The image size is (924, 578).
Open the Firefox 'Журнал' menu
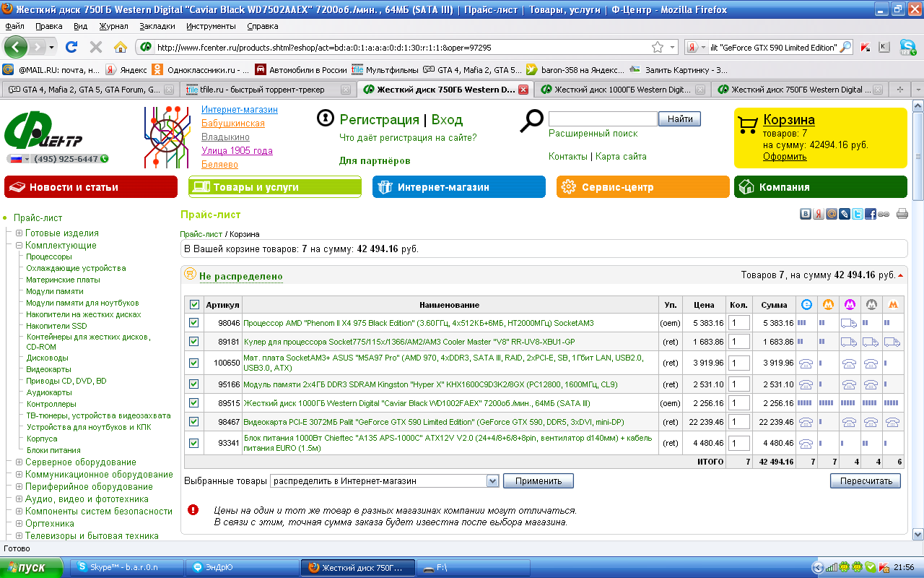pyautogui.click(x=113, y=26)
